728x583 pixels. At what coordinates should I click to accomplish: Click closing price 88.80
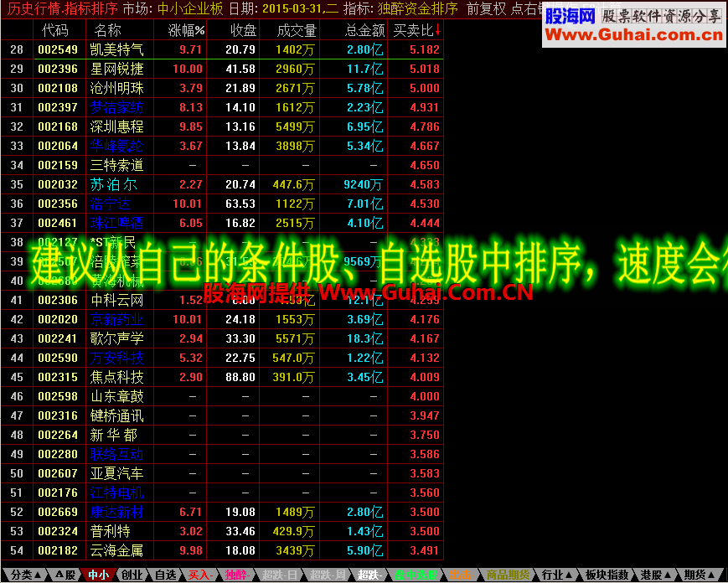(240, 378)
